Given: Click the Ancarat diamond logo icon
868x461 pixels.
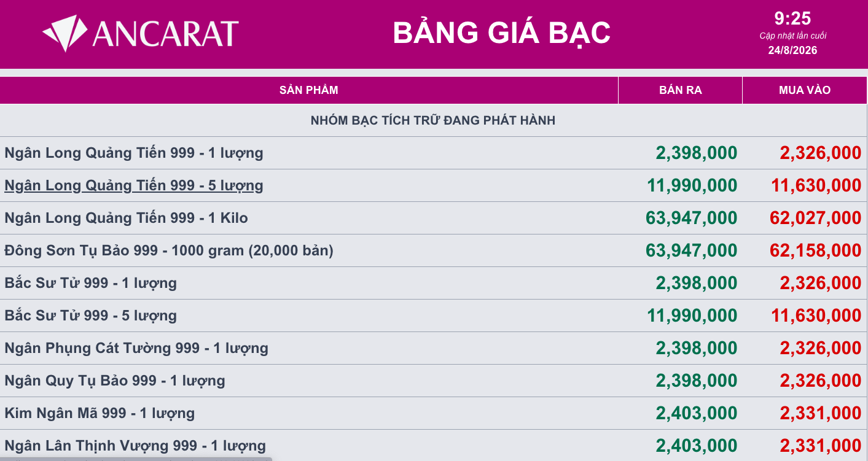Looking at the screenshot, I should 66,34.
